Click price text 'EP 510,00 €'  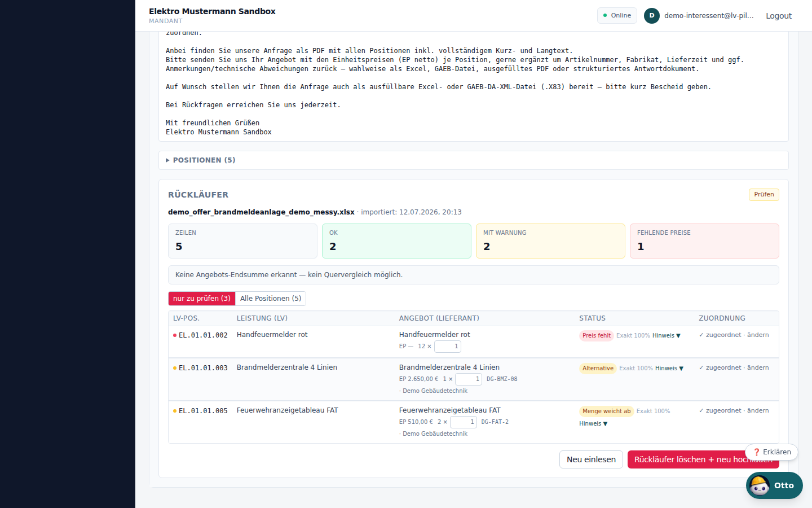pyautogui.click(x=416, y=422)
